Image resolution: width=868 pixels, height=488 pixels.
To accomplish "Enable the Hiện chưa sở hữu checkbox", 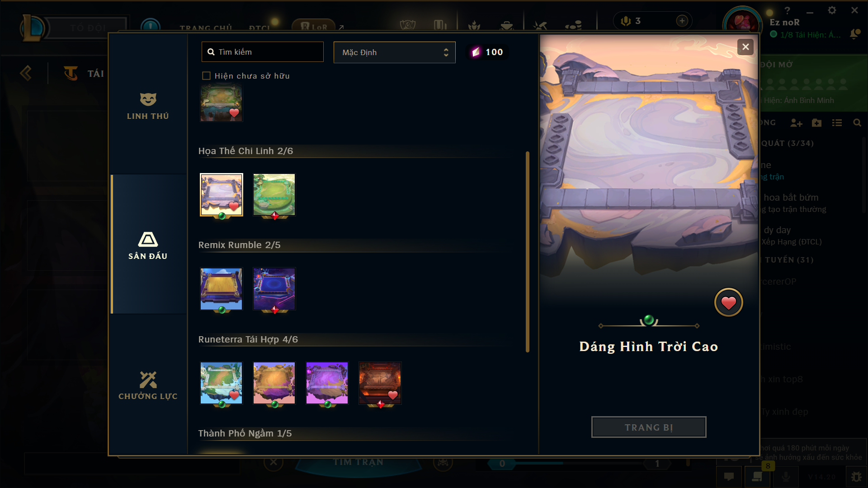I will coord(206,76).
